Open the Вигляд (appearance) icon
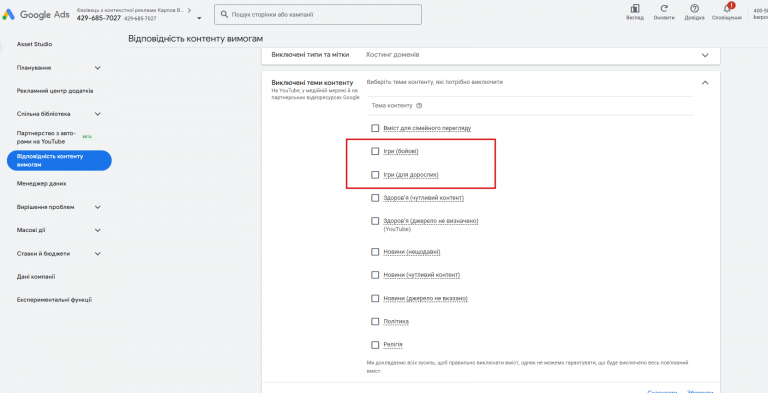 [x=635, y=9]
